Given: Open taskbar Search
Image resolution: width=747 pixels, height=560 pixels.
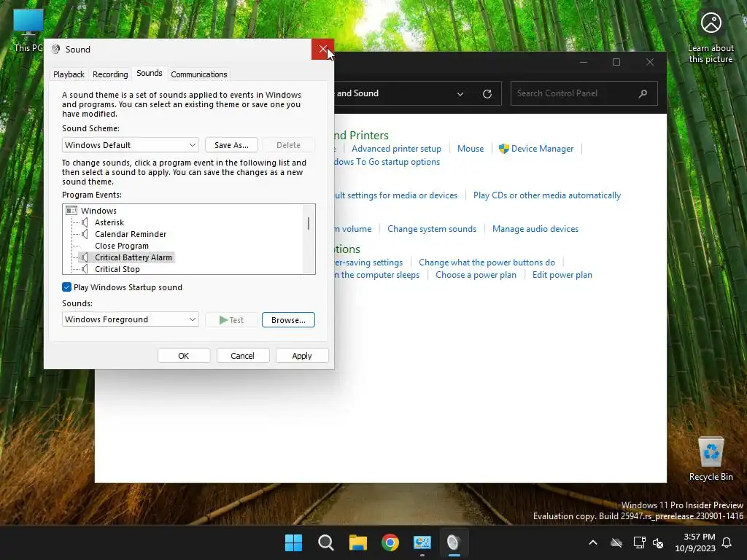Looking at the screenshot, I should [326, 542].
